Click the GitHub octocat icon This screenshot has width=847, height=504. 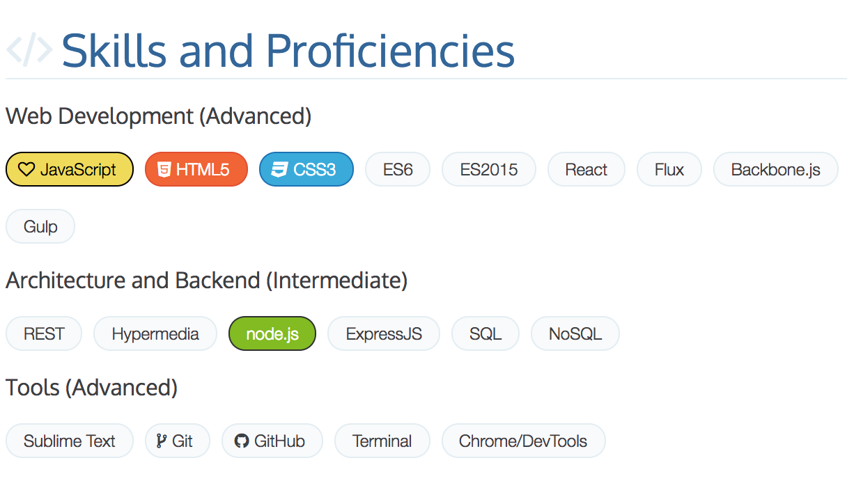pyautogui.click(x=242, y=441)
